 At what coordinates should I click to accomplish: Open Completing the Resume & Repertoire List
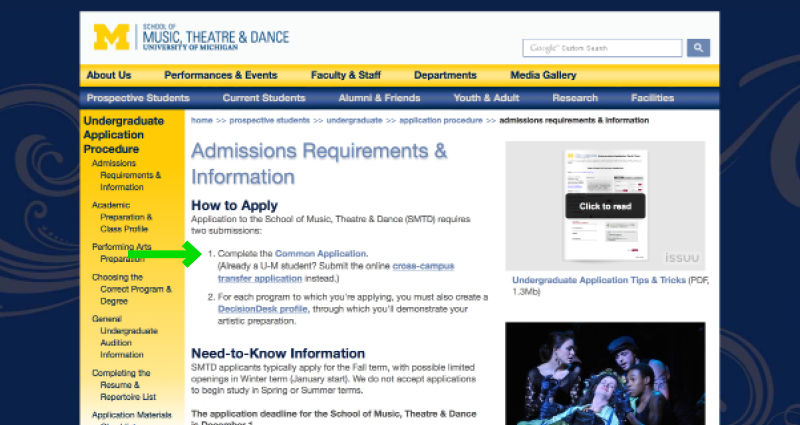[124, 385]
